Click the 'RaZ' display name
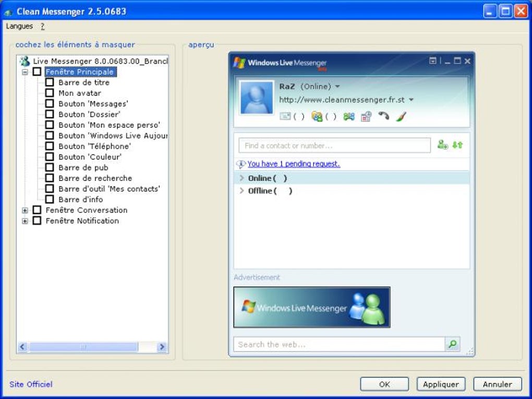The height and width of the screenshot is (399, 532). tap(287, 86)
